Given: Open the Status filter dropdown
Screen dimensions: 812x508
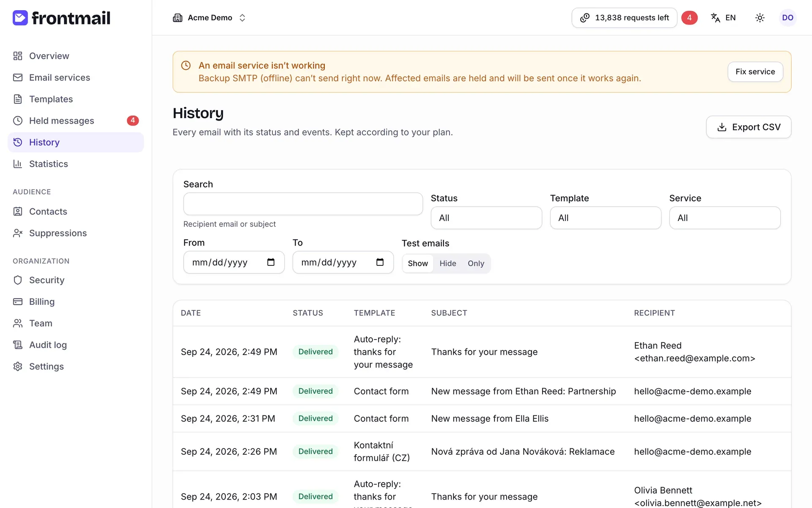Looking at the screenshot, I should pos(486,218).
